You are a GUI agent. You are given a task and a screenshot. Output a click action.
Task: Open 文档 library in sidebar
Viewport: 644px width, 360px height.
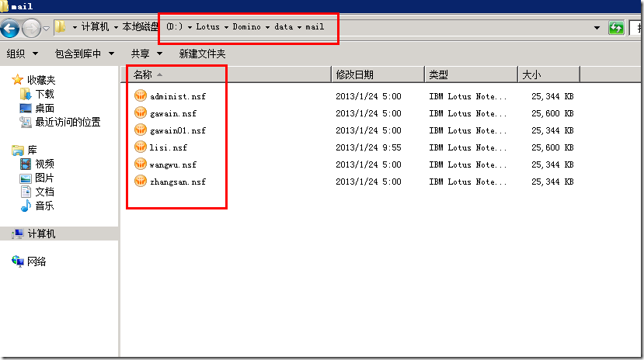[x=44, y=192]
